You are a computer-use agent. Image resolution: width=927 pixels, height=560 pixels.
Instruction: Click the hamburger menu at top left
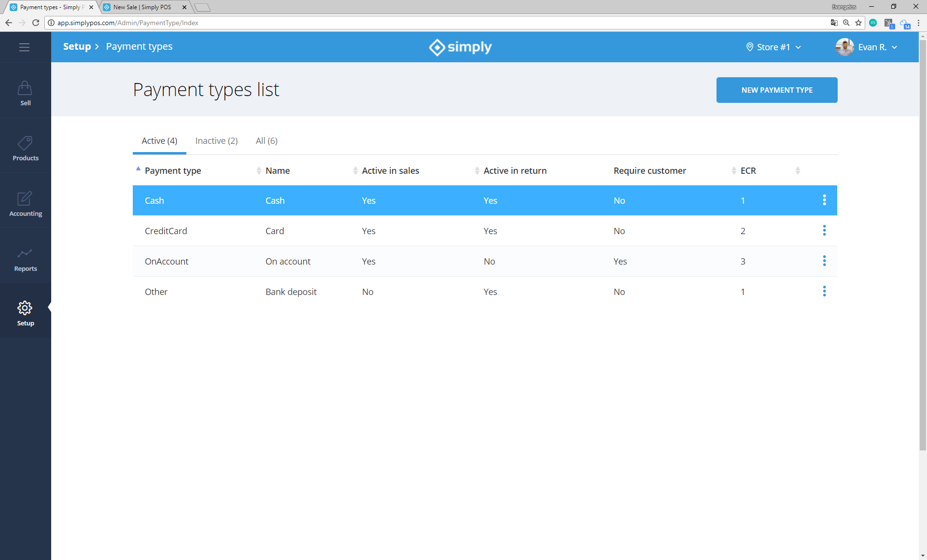click(24, 47)
